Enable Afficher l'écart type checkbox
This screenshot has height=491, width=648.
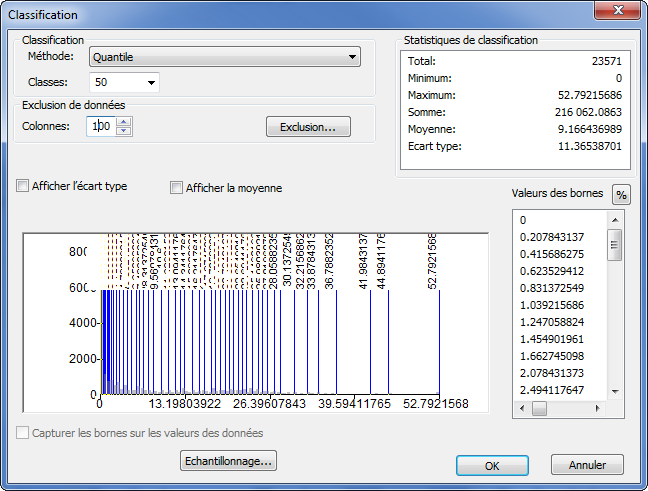pos(23,187)
